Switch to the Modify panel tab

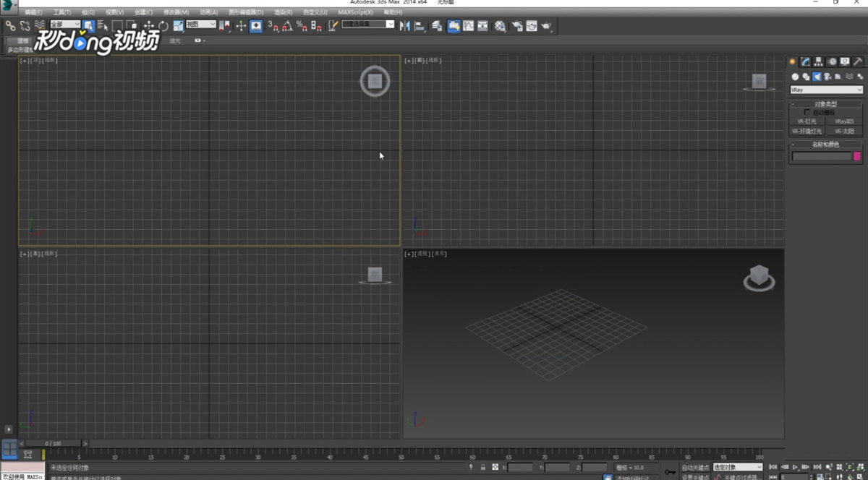click(x=805, y=61)
